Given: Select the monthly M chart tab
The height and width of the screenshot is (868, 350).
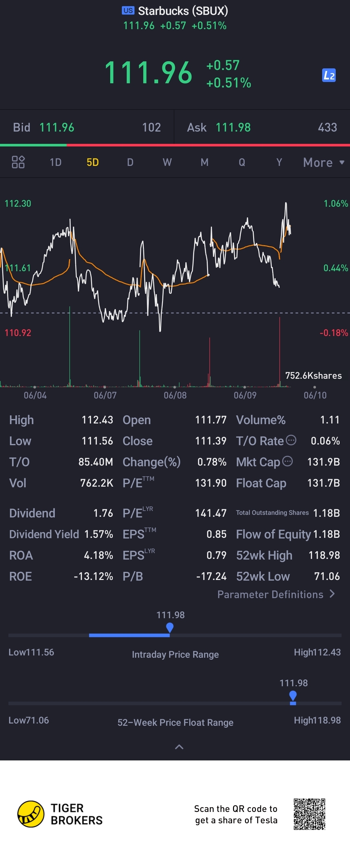Looking at the screenshot, I should coord(204,162).
